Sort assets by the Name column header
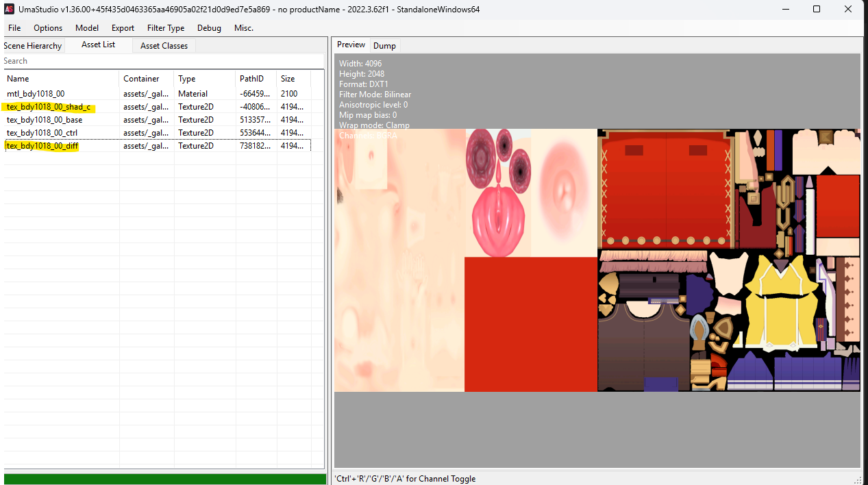The image size is (868, 485). click(61, 79)
